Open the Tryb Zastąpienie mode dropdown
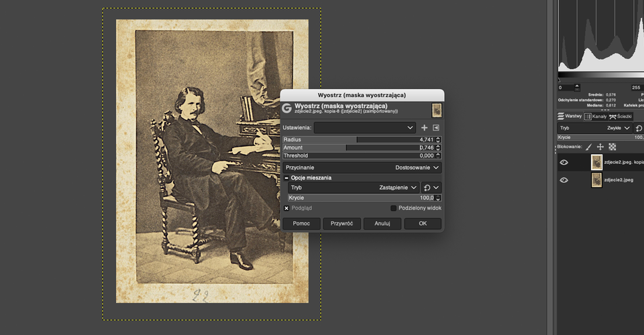644x335 pixels. tap(354, 188)
